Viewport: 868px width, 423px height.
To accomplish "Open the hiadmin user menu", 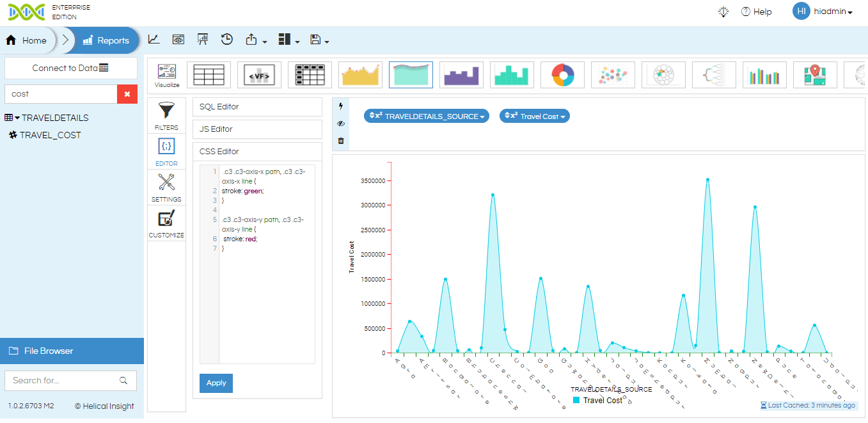I will coord(833,12).
